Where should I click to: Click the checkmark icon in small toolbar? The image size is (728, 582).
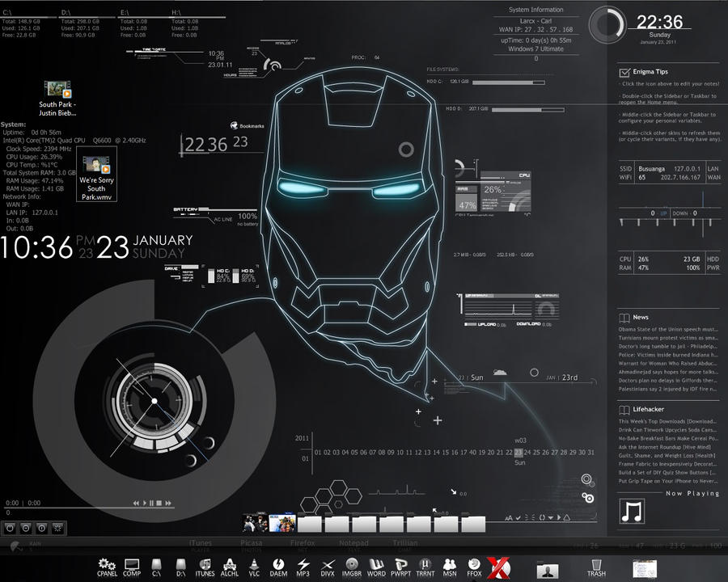click(x=518, y=517)
